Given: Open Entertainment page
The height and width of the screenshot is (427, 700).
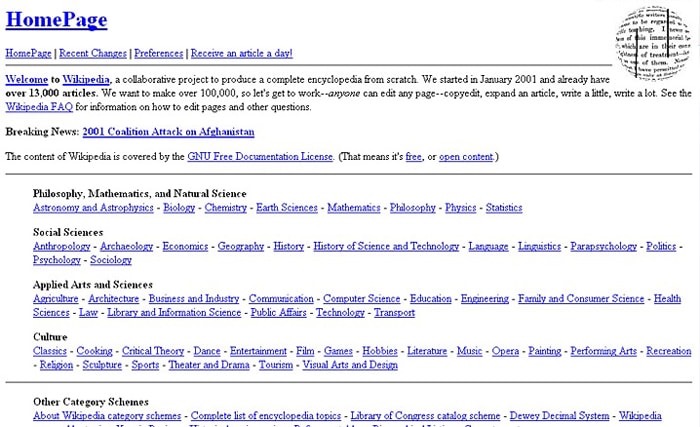Looking at the screenshot, I should coord(258,351).
